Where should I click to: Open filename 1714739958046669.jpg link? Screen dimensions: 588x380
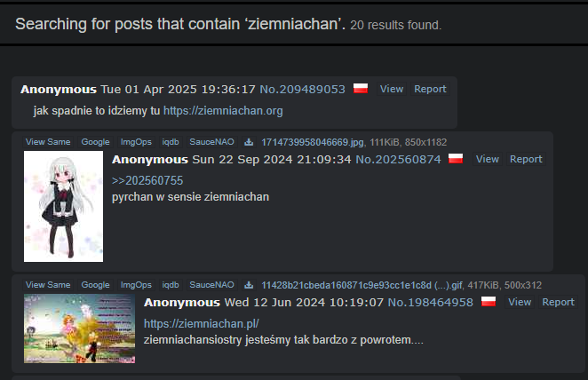[313, 142]
